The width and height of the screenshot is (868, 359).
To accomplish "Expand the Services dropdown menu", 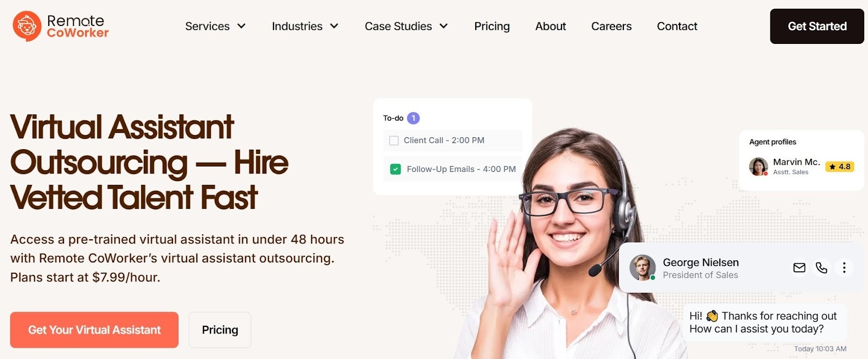I will (215, 26).
